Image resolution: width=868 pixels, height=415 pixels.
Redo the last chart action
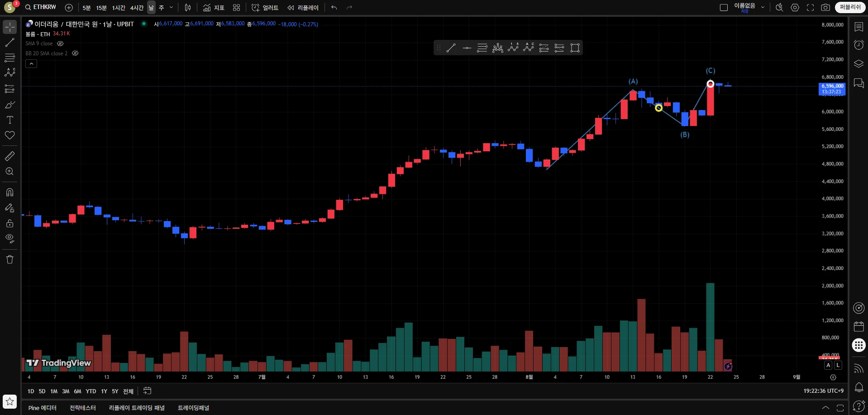click(x=349, y=8)
